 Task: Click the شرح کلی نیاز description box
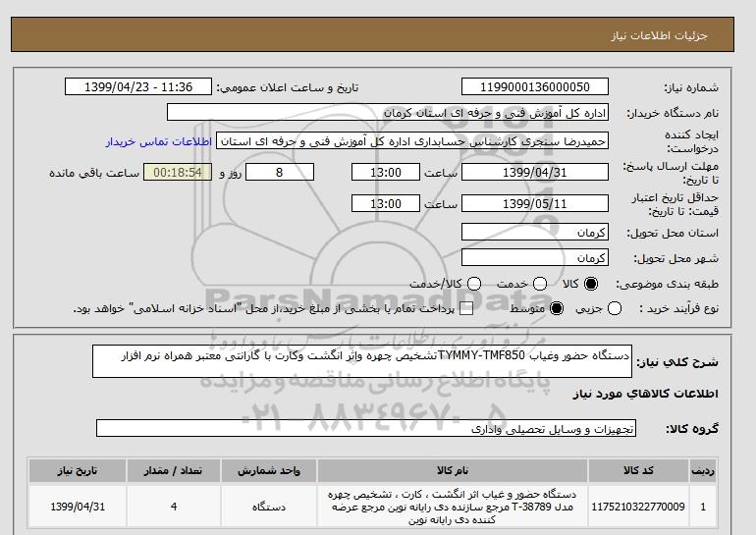click(x=362, y=361)
